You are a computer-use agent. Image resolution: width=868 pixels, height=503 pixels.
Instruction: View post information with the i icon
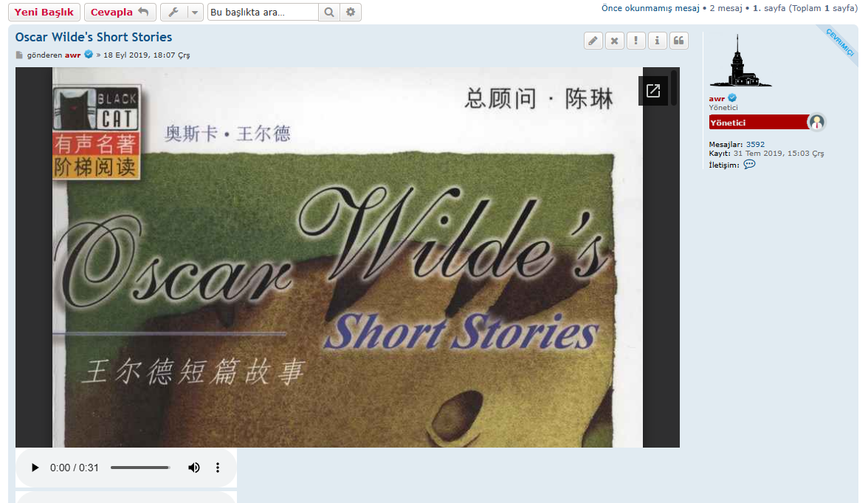click(657, 41)
